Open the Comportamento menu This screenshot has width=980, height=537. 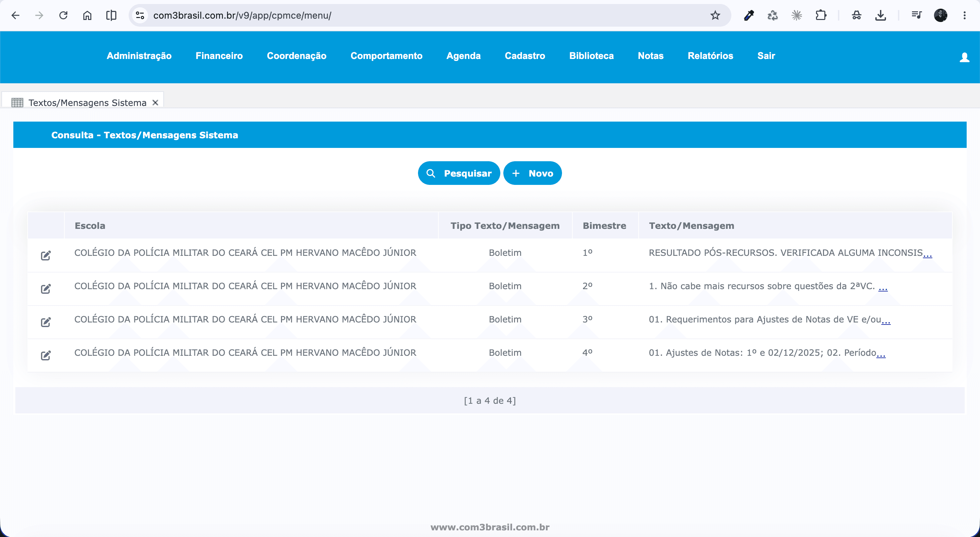(387, 56)
